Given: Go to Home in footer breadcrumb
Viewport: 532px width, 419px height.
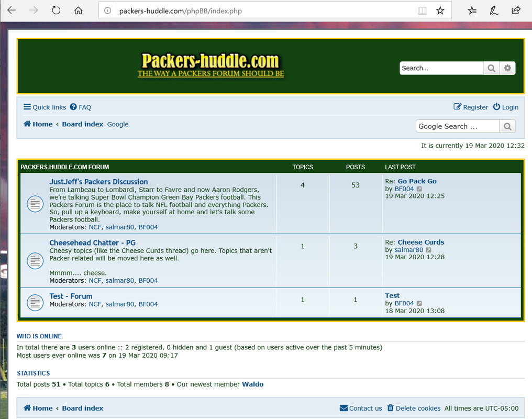Looking at the screenshot, I should coord(38,408).
